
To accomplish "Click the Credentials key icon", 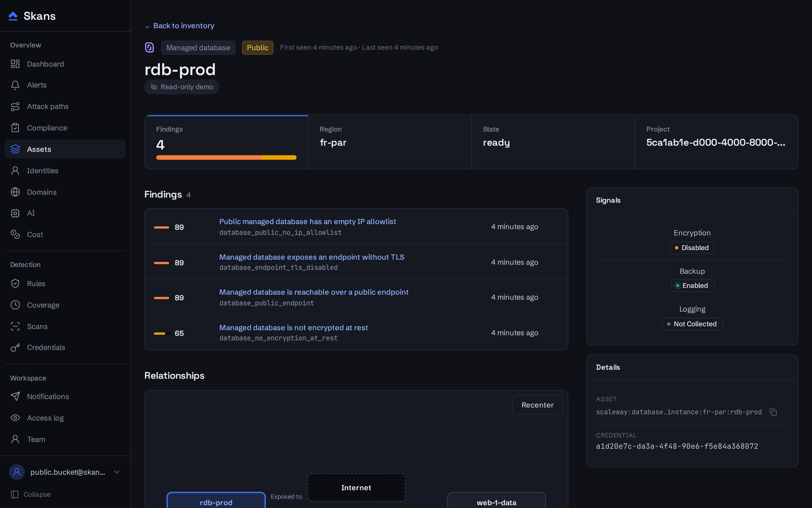I will (x=15, y=347).
